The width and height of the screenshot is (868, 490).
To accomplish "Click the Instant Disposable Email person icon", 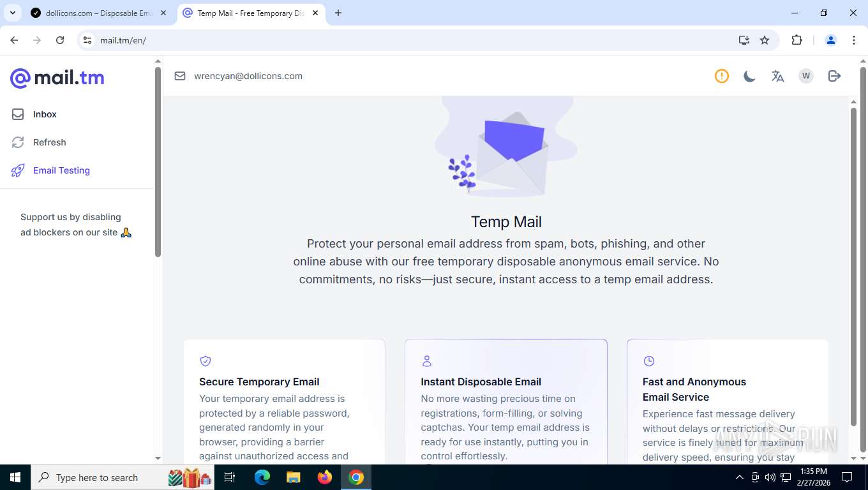I will [x=427, y=361].
